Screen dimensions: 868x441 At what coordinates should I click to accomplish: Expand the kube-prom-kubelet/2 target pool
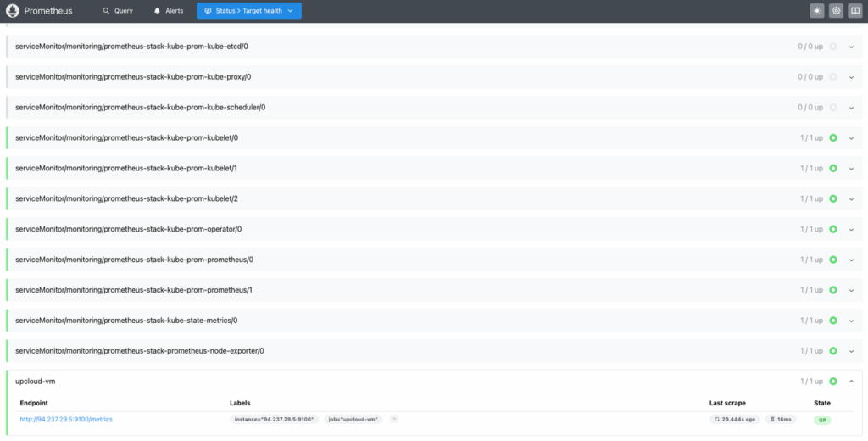[x=851, y=199]
